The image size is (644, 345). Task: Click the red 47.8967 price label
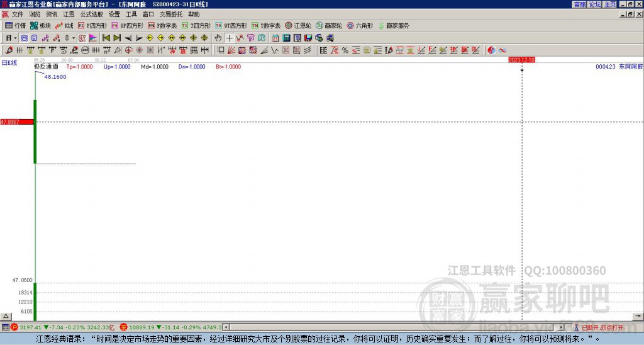tap(16, 122)
